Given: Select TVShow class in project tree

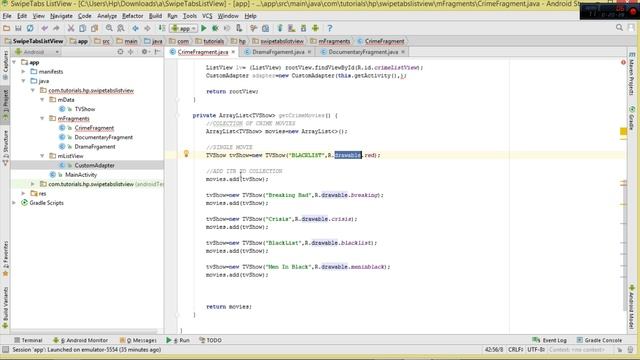Looking at the screenshot, I should click(85, 109).
